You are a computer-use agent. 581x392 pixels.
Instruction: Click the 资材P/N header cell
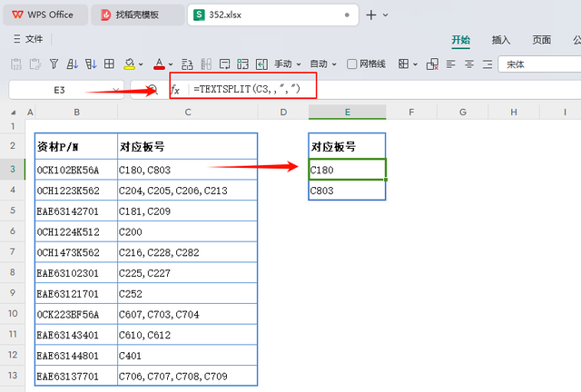[x=76, y=147]
